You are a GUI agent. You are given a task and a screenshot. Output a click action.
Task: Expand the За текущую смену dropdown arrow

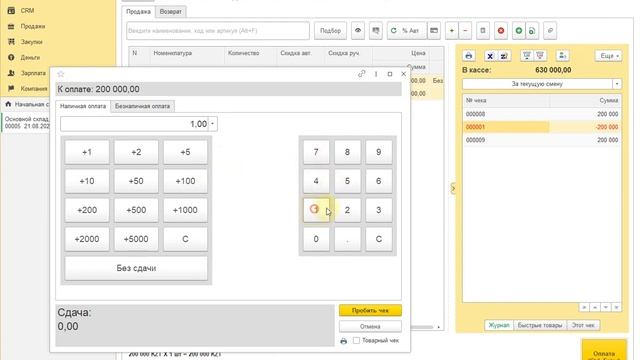point(617,84)
